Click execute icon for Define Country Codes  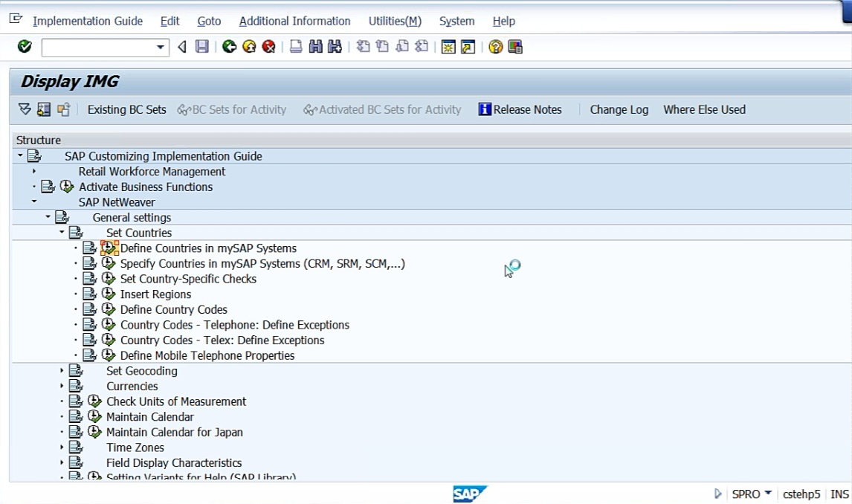pyautogui.click(x=109, y=309)
